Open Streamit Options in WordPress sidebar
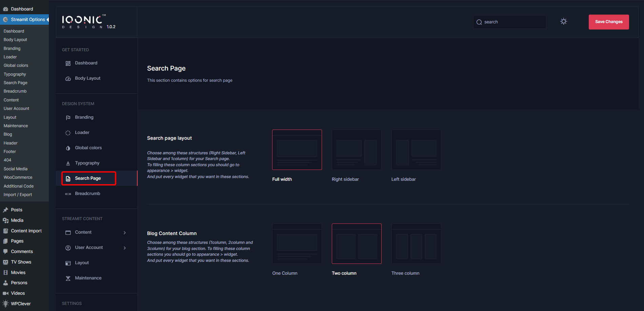The height and width of the screenshot is (311, 644). click(24, 20)
